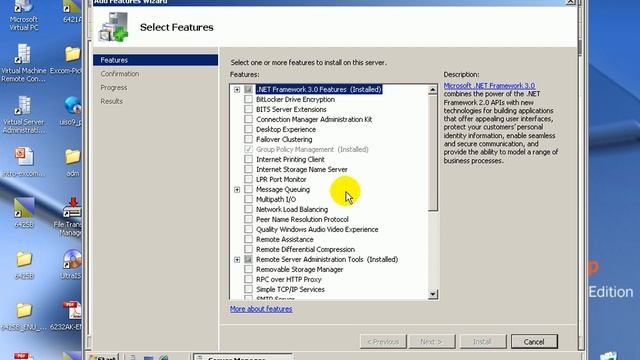
Task: Check the BitLocker Drive Encryption checkbox
Action: click(248, 99)
